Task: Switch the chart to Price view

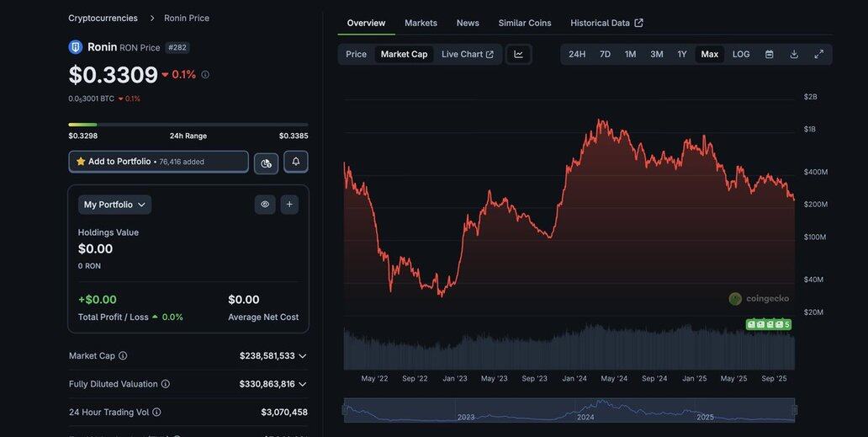Action: coord(356,55)
